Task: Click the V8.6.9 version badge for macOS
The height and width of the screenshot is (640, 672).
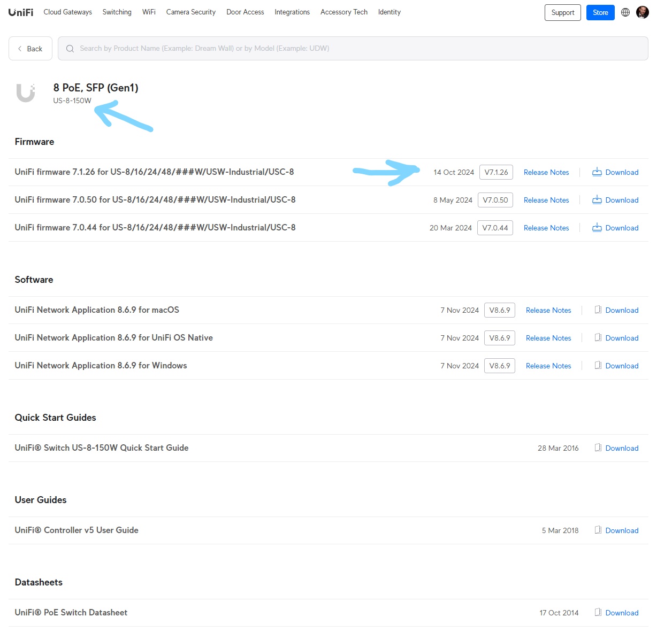Action: pyautogui.click(x=499, y=310)
